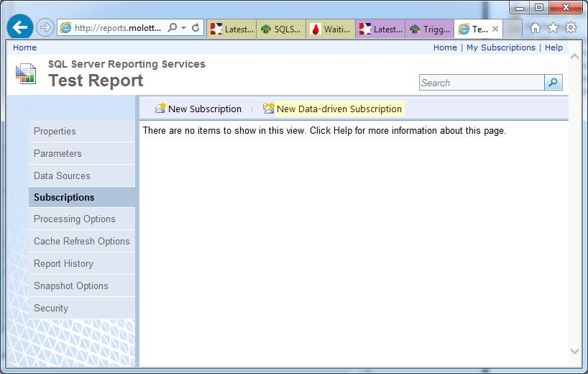Click the browser Back arrow button
The image size is (588, 374).
[20, 27]
